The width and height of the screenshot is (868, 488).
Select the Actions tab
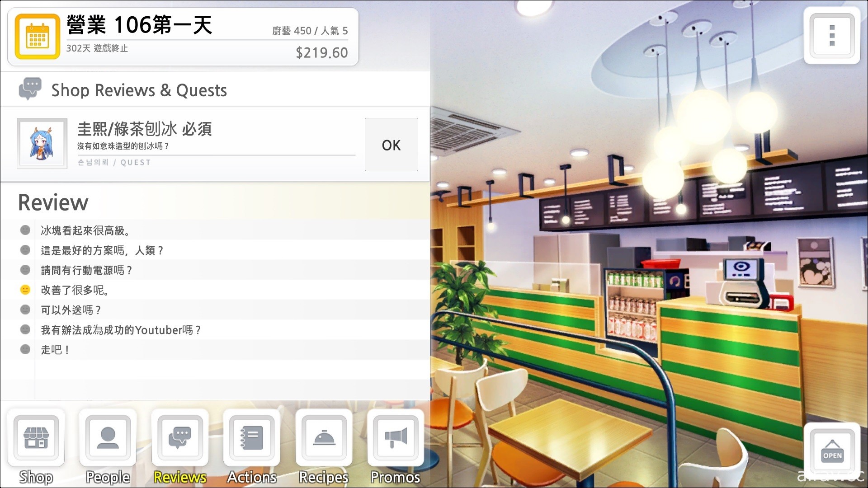(x=251, y=449)
